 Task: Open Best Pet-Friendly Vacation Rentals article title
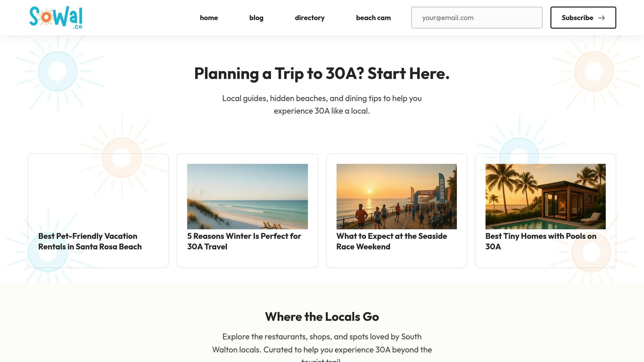point(90,241)
